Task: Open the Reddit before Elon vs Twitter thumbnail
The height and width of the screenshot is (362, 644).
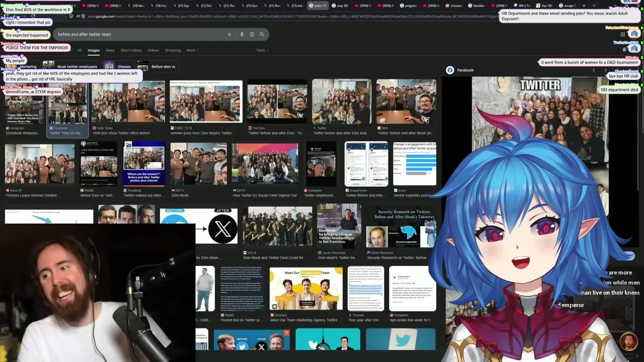Action: [99, 163]
